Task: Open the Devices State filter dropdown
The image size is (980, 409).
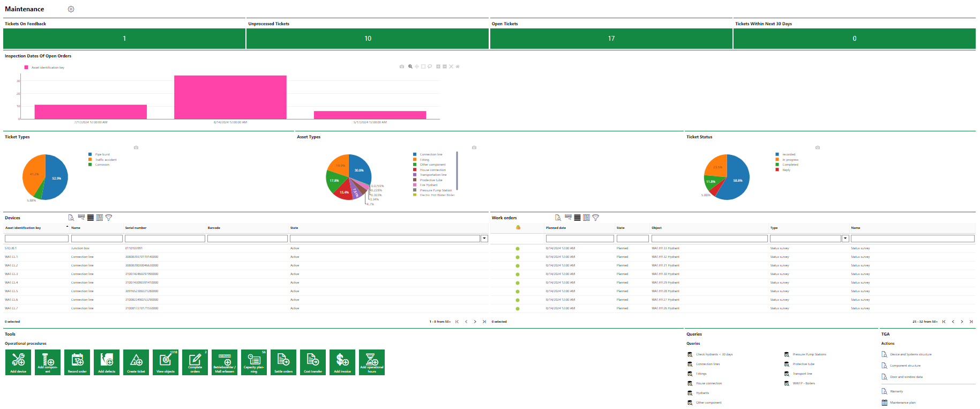Action: click(x=484, y=239)
